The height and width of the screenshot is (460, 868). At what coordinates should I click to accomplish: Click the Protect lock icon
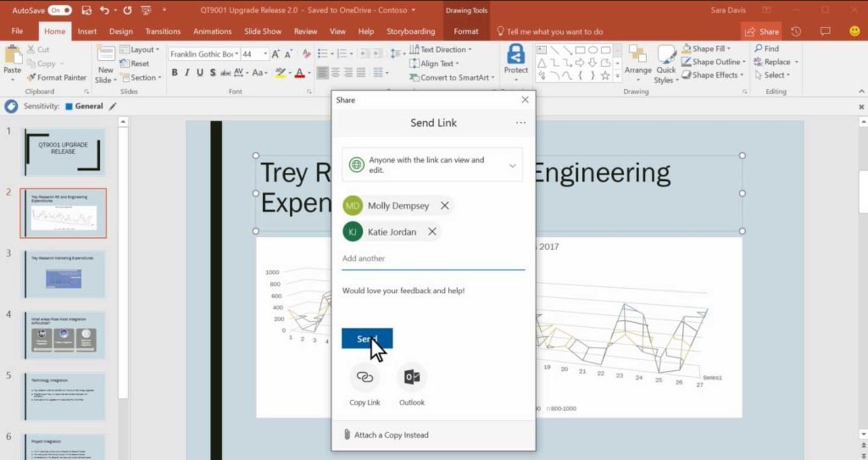pyautogui.click(x=515, y=55)
